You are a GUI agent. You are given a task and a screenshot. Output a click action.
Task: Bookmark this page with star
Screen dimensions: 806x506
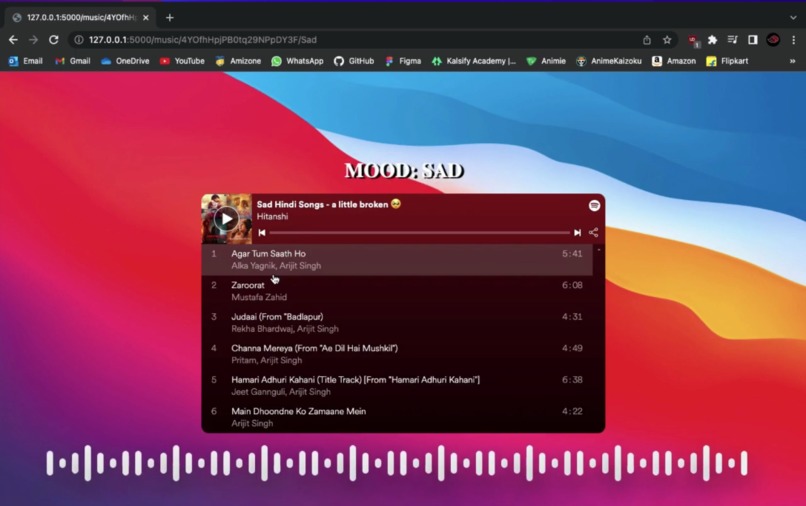[667, 40]
